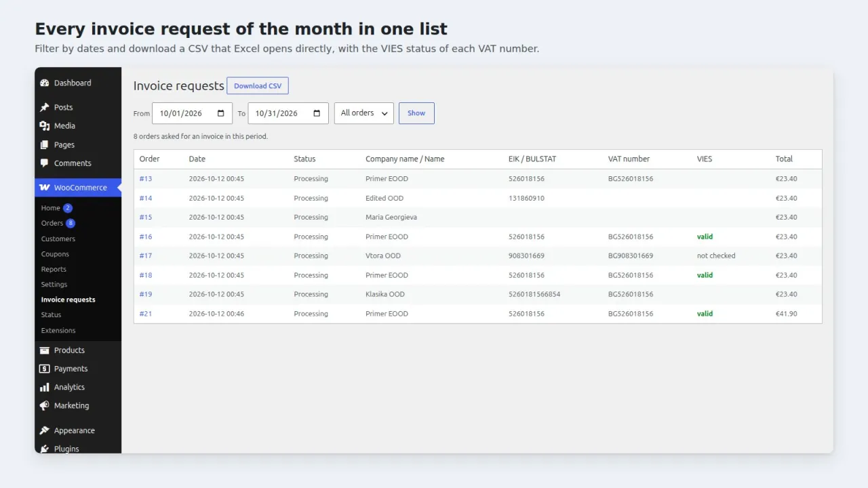Open Coupons submenu item
Viewport: 868px width, 488px height.
[x=55, y=254]
